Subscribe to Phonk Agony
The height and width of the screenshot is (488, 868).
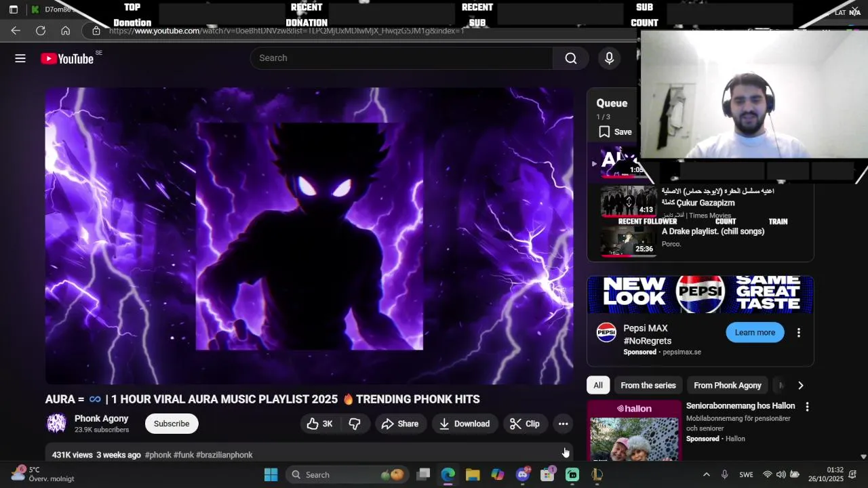point(172,424)
